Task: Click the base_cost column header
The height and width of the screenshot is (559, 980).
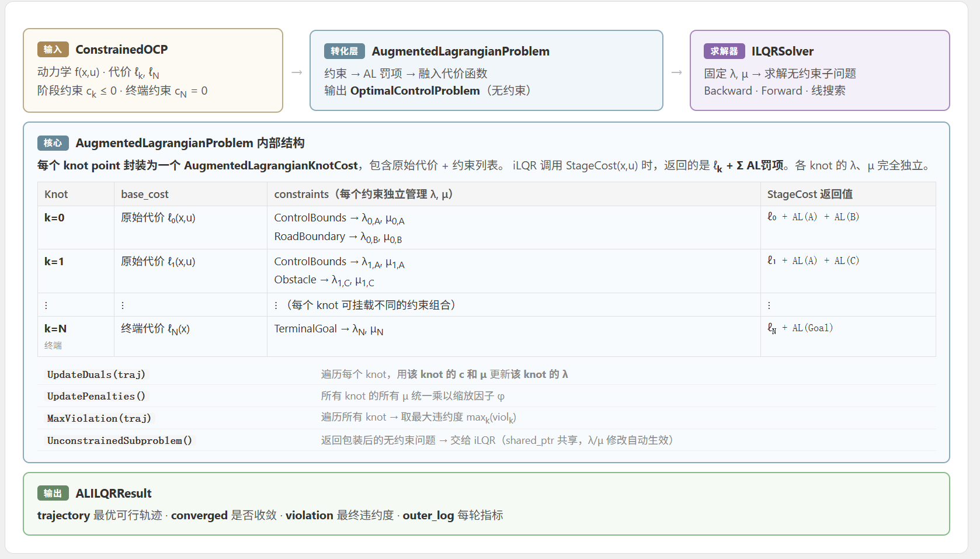Action: [x=145, y=195]
